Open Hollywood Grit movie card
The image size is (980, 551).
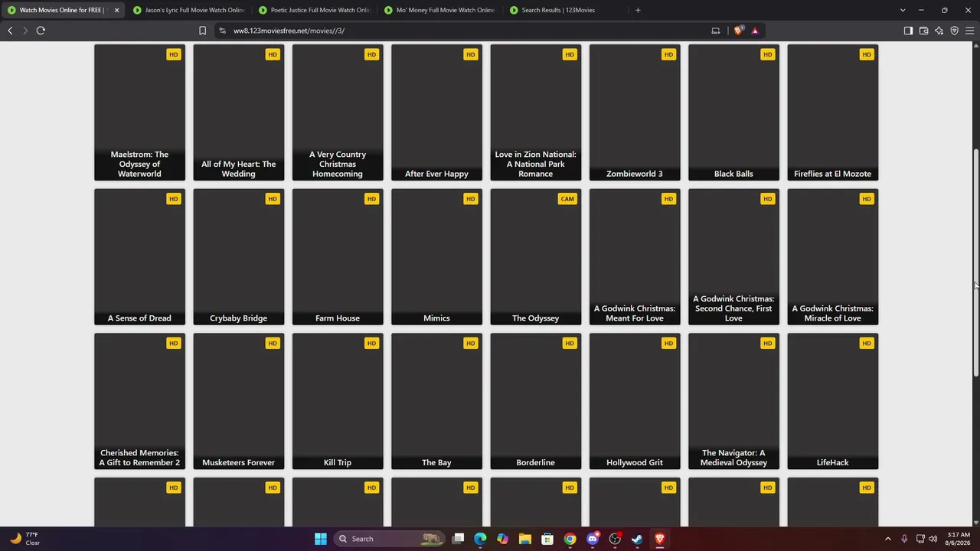coord(635,401)
